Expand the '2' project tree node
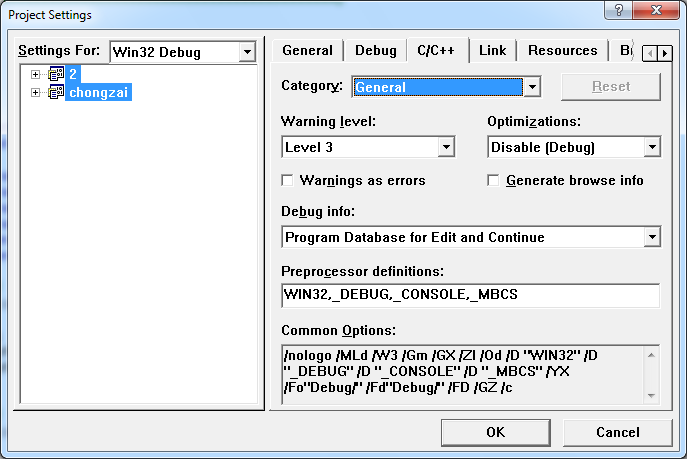 36,74
